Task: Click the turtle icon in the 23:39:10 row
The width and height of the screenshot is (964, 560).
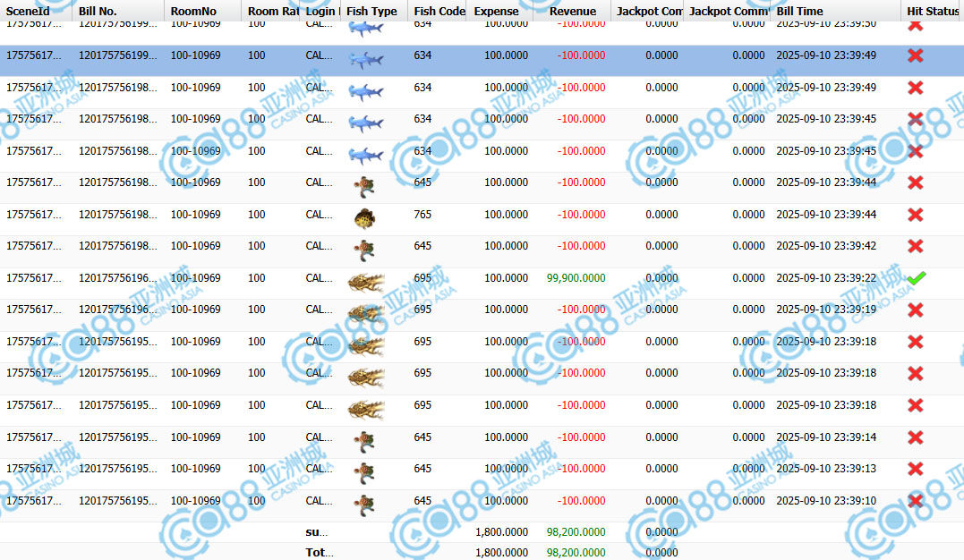Action: (363, 502)
